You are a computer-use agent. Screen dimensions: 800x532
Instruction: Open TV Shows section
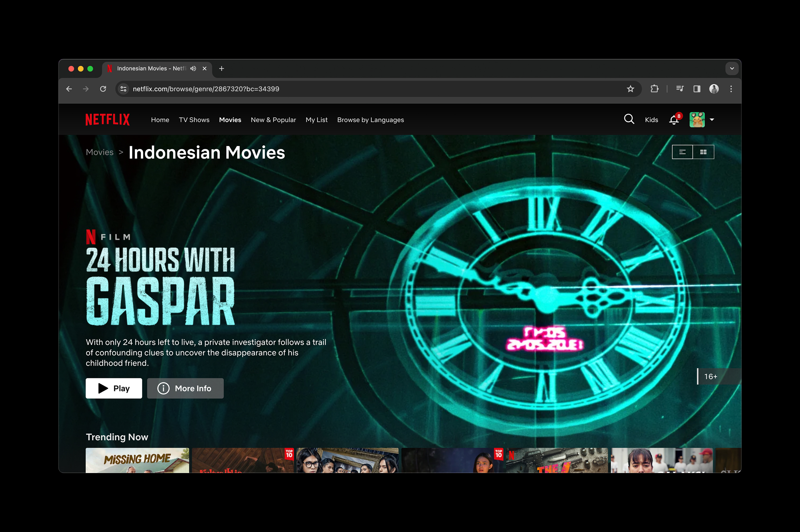coord(194,120)
